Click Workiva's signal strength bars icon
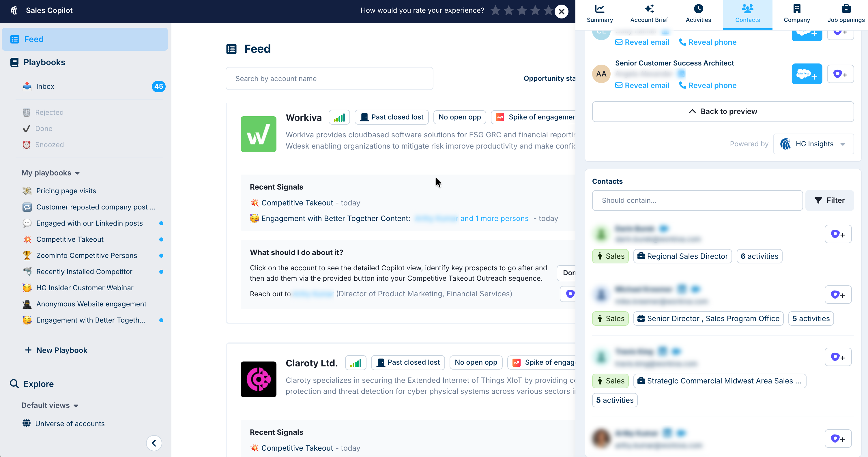Image resolution: width=868 pixels, height=457 pixels. point(339,117)
